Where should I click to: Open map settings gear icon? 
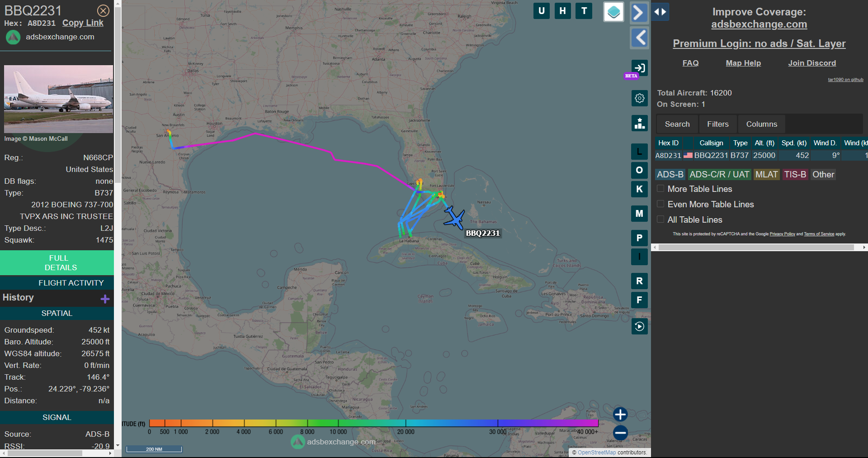point(640,98)
